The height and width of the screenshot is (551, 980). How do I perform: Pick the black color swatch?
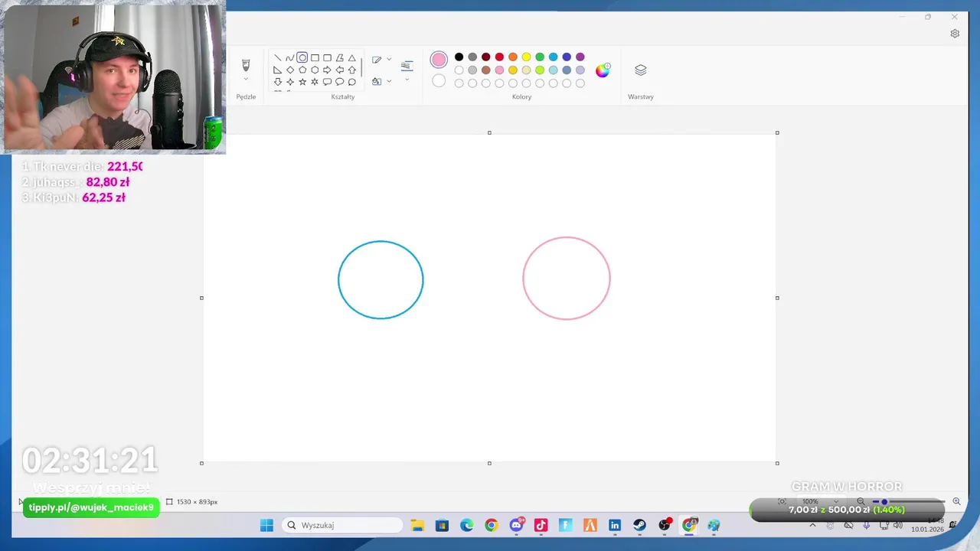pyautogui.click(x=459, y=57)
